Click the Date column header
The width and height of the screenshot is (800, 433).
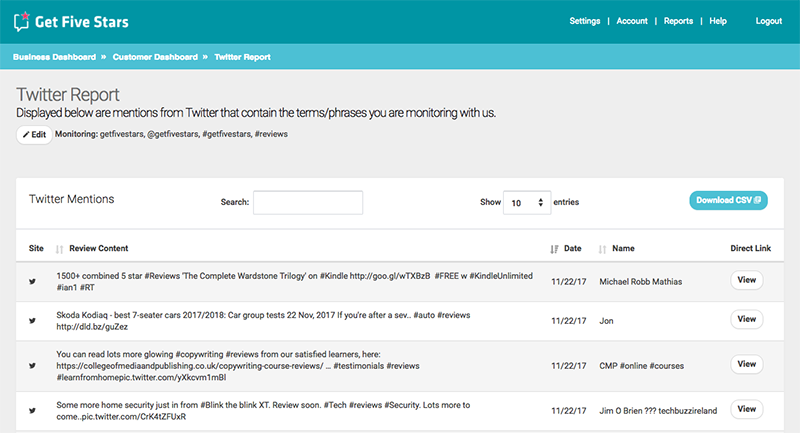[572, 248]
